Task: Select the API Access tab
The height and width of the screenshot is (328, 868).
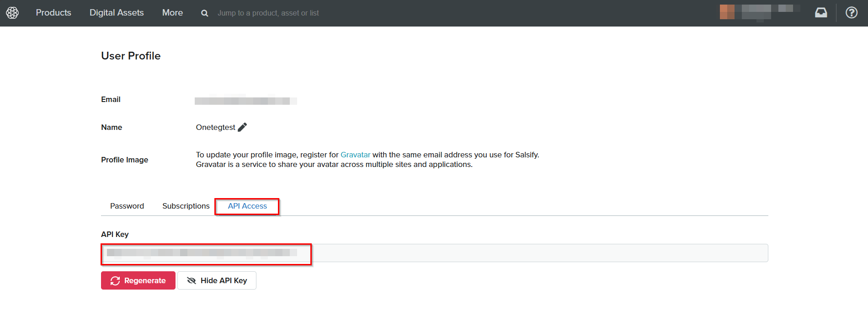Action: coord(247,206)
